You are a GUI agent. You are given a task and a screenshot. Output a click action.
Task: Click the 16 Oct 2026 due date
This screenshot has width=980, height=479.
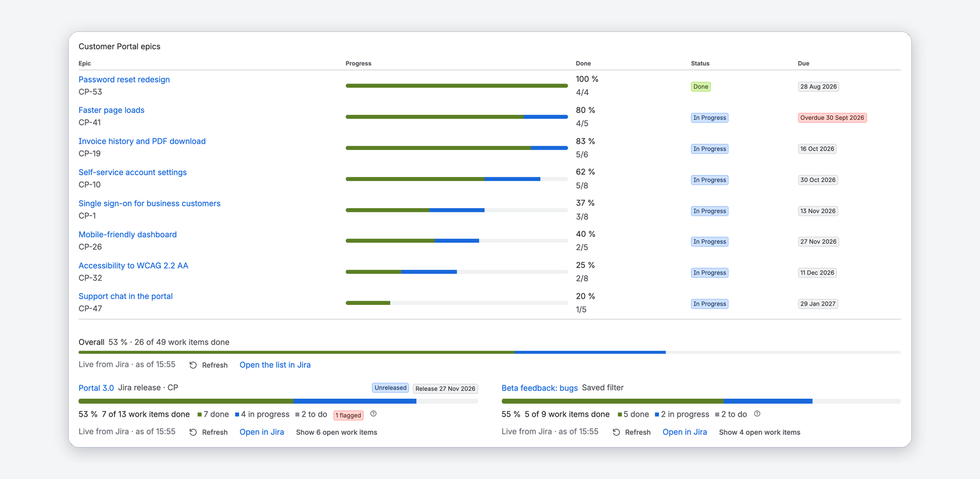817,149
